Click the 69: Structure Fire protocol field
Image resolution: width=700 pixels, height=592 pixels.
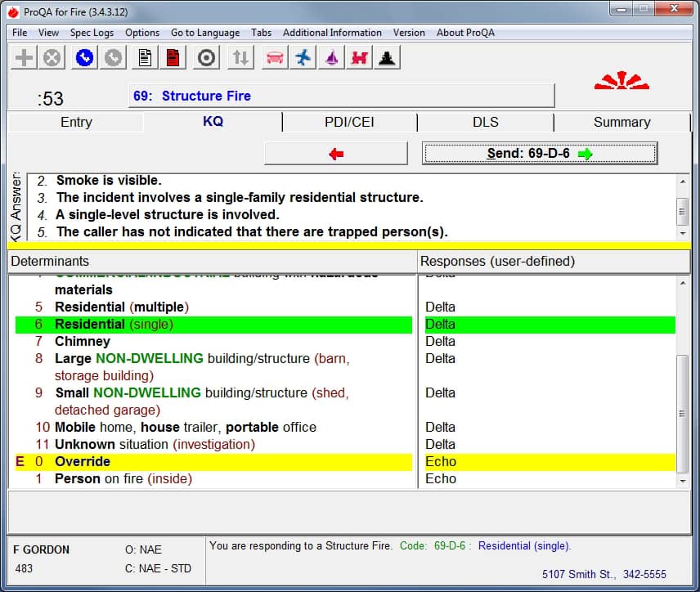pos(341,96)
